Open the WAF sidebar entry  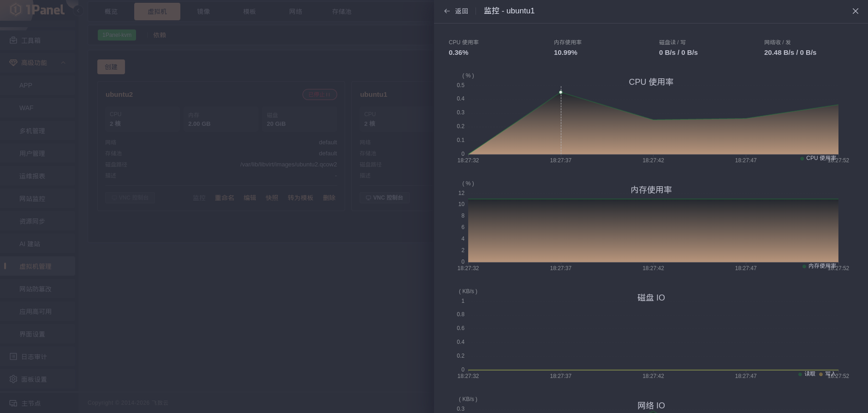(x=38, y=108)
